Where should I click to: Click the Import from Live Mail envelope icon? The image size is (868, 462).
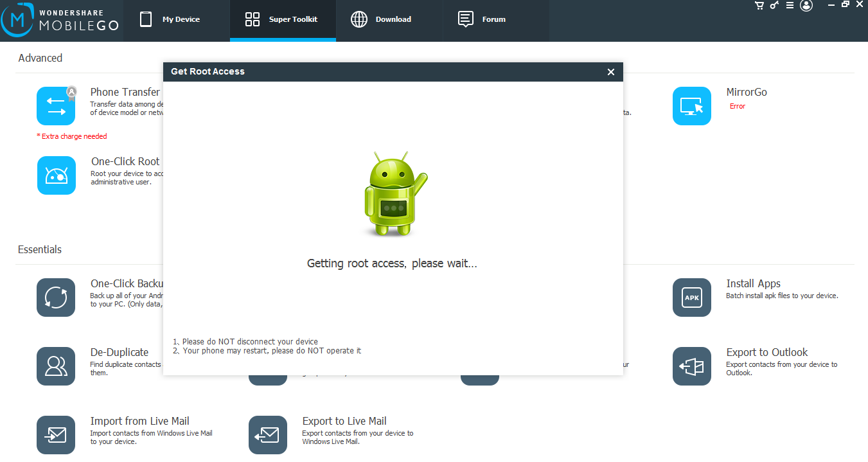pyautogui.click(x=56, y=435)
